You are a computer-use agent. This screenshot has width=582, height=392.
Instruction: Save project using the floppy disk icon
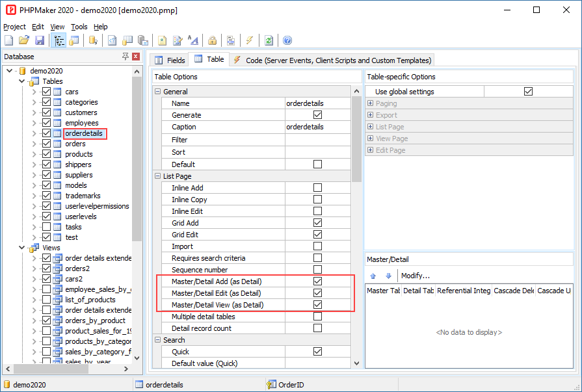pyautogui.click(x=40, y=40)
